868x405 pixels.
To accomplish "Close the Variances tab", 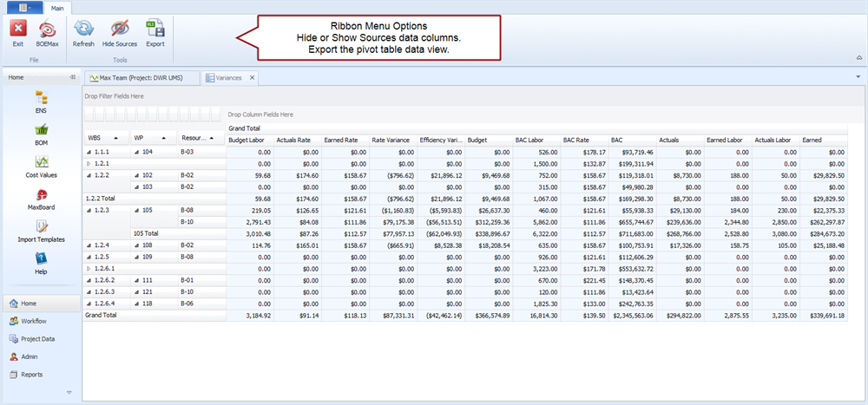I will [252, 77].
